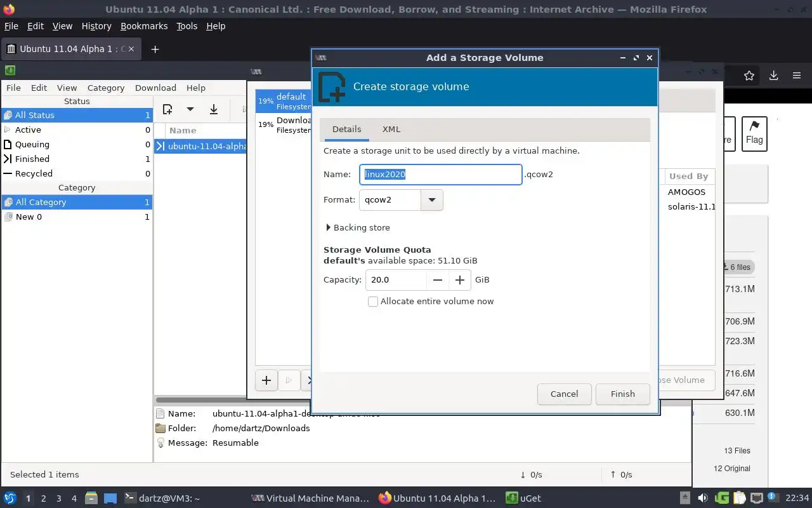The height and width of the screenshot is (508, 812).
Task: Switch to Virtual Machine Manager in taskbar
Action: coord(310,498)
